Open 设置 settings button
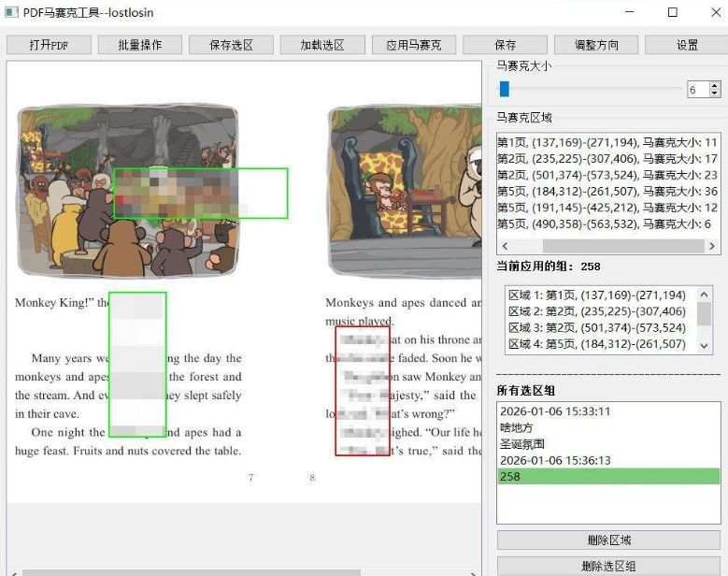Screen dimensions: 728x576 [687, 45]
